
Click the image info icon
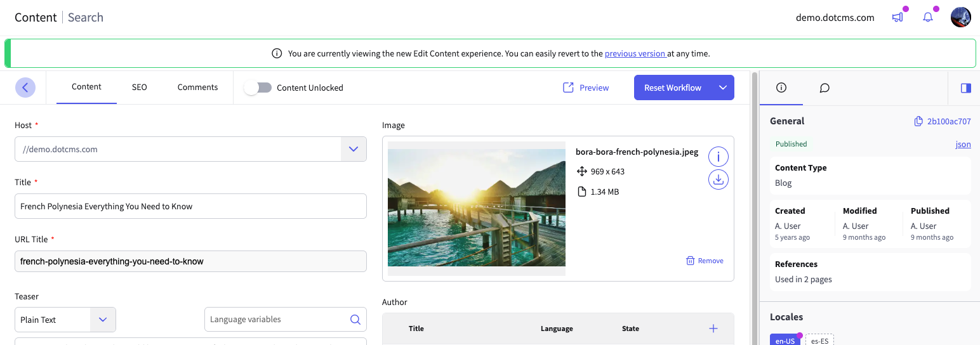(x=718, y=156)
